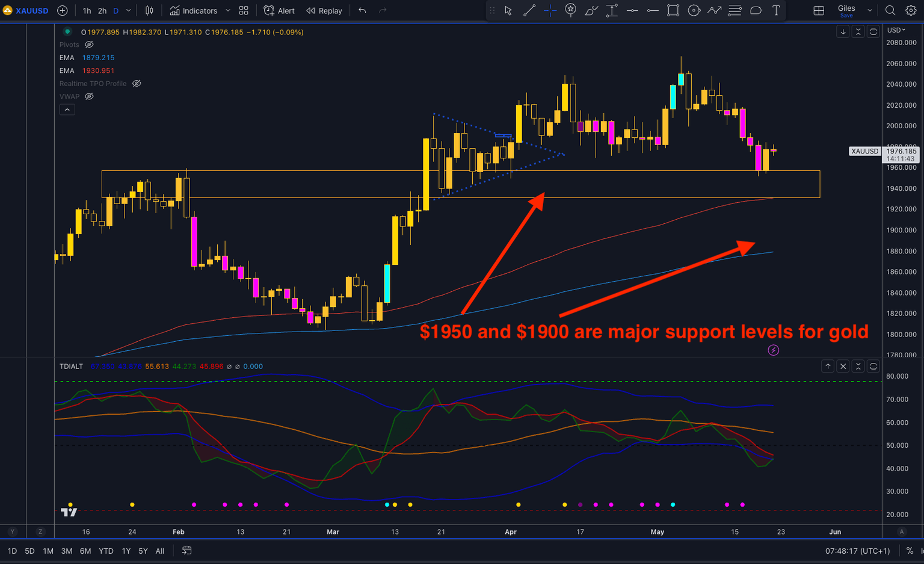Open the multi-chart layout selector
This screenshot has height=564, width=924.
pyautogui.click(x=818, y=10)
